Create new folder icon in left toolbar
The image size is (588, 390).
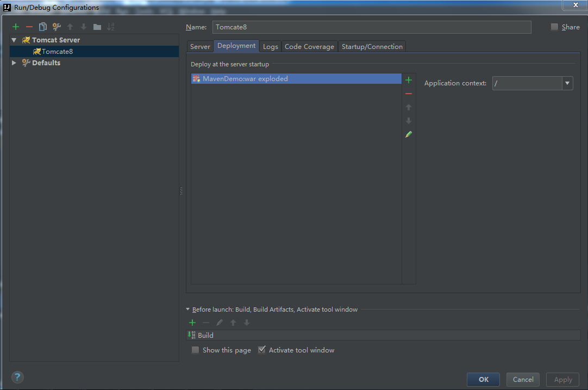pyautogui.click(x=97, y=27)
